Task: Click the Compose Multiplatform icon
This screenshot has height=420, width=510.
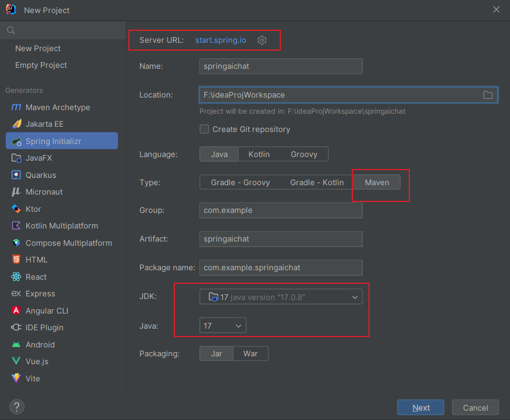Action: [16, 243]
